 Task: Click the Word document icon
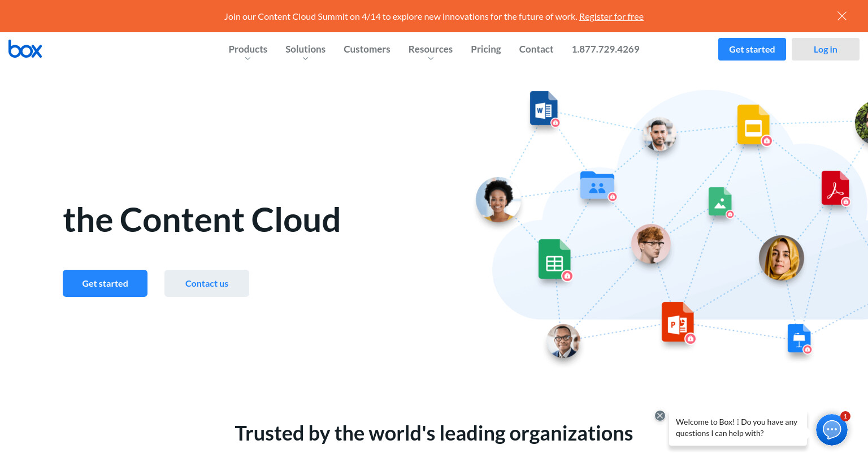[544, 108]
